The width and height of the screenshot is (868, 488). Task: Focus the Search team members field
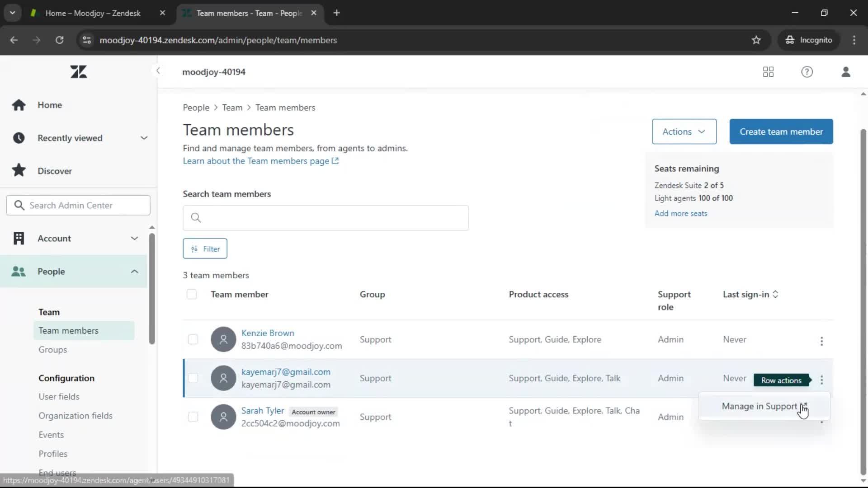(x=325, y=218)
